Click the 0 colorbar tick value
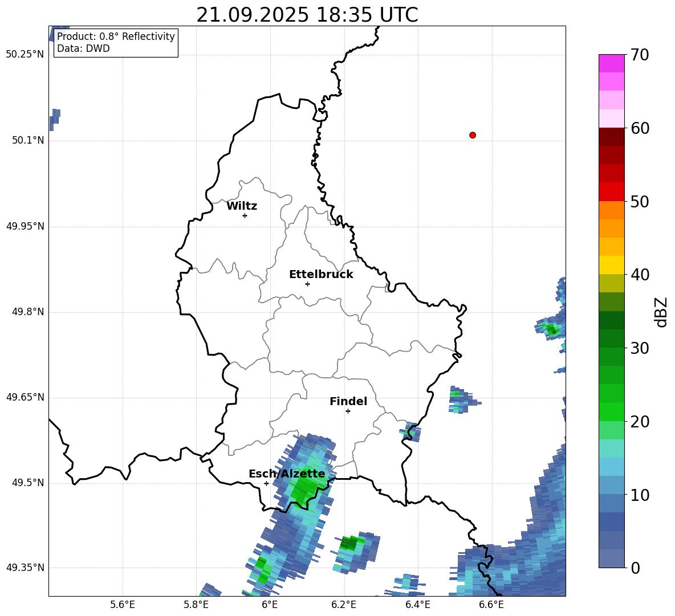675x616 pixels. (x=636, y=568)
